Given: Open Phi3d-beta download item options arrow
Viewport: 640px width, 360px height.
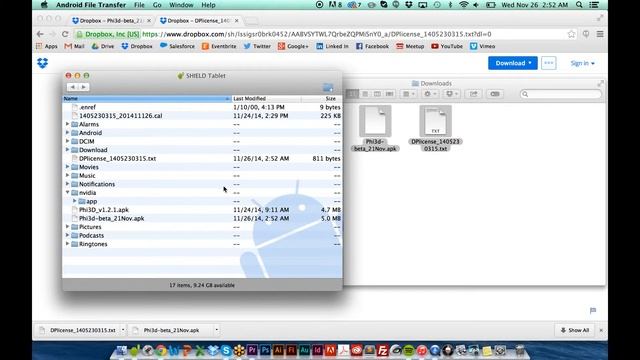Looking at the screenshot, I should pyautogui.click(x=216, y=330).
